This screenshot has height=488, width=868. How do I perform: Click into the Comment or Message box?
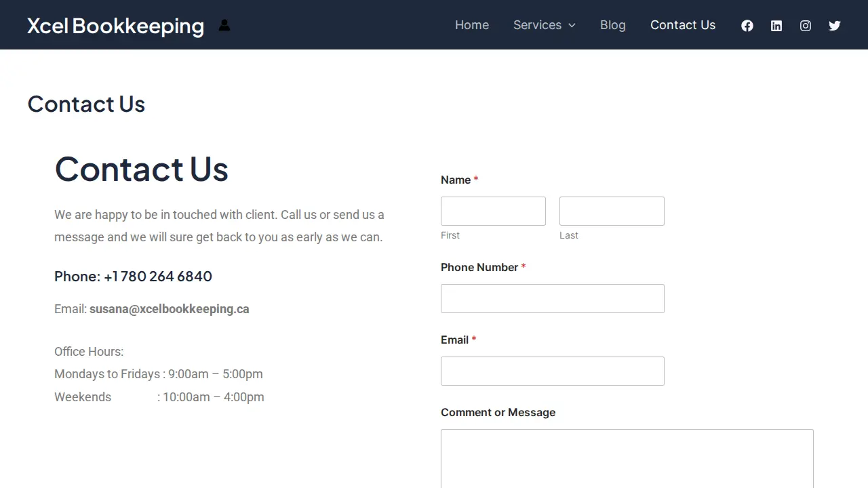[627, 458]
